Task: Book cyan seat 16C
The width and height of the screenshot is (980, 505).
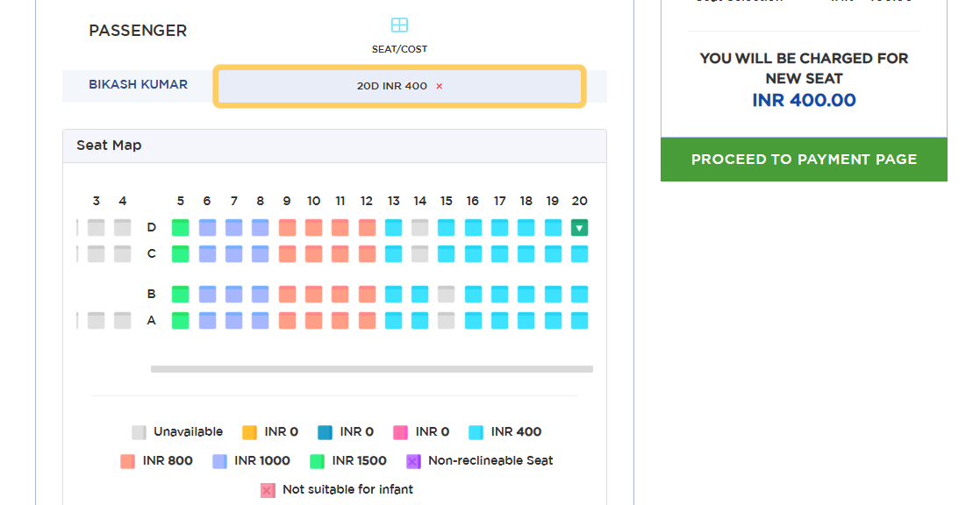Action: [473, 254]
